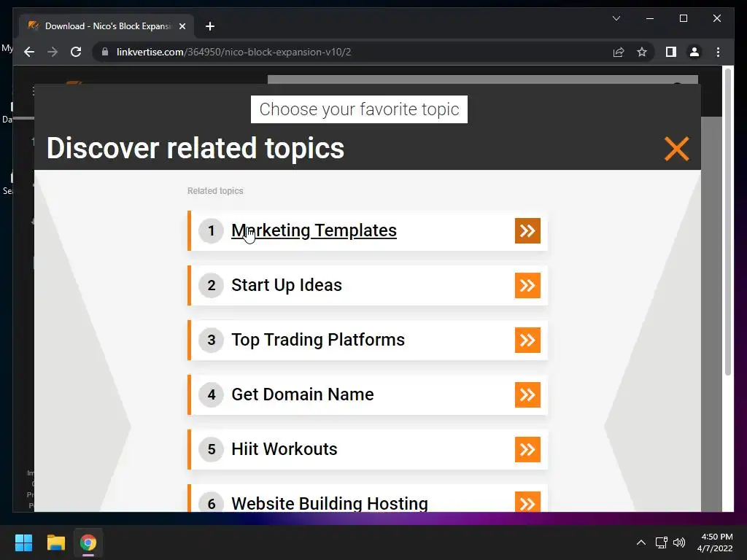
Task: Open the Start Up Ideas topic
Action: coord(287,285)
